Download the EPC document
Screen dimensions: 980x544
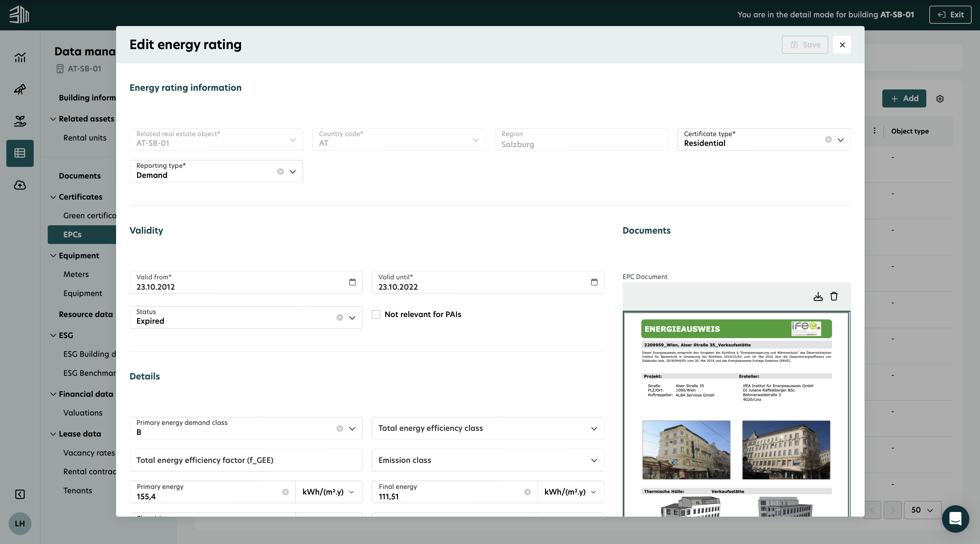pos(818,297)
